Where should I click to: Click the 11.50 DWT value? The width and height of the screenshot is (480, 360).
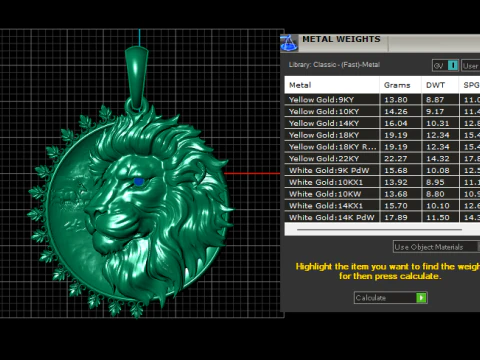[438, 217]
